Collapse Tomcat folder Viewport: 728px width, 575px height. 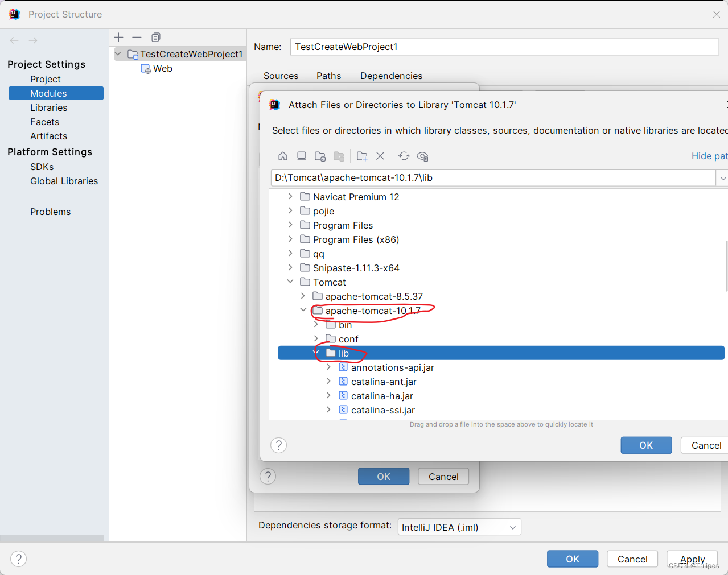click(x=290, y=282)
